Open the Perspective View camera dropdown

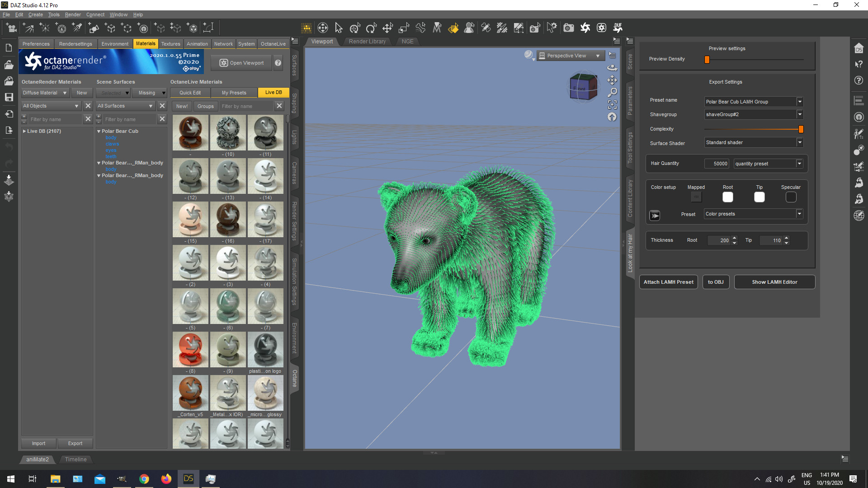point(598,56)
